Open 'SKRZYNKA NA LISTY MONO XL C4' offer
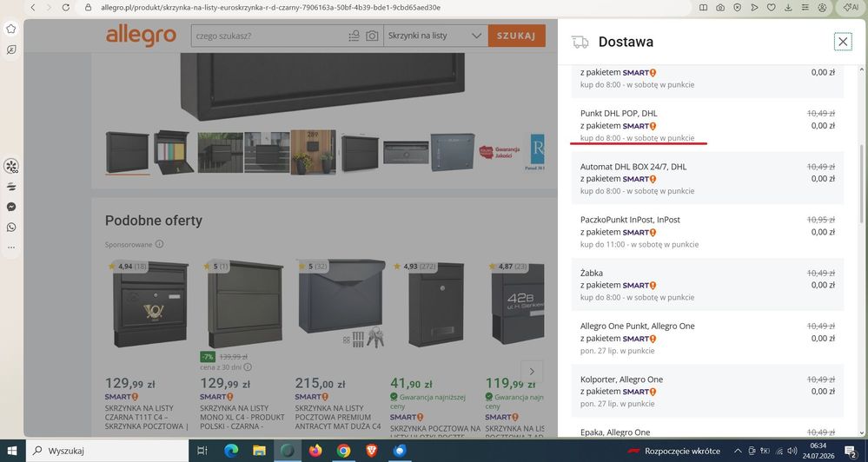The width and height of the screenshot is (868, 462). click(x=242, y=417)
